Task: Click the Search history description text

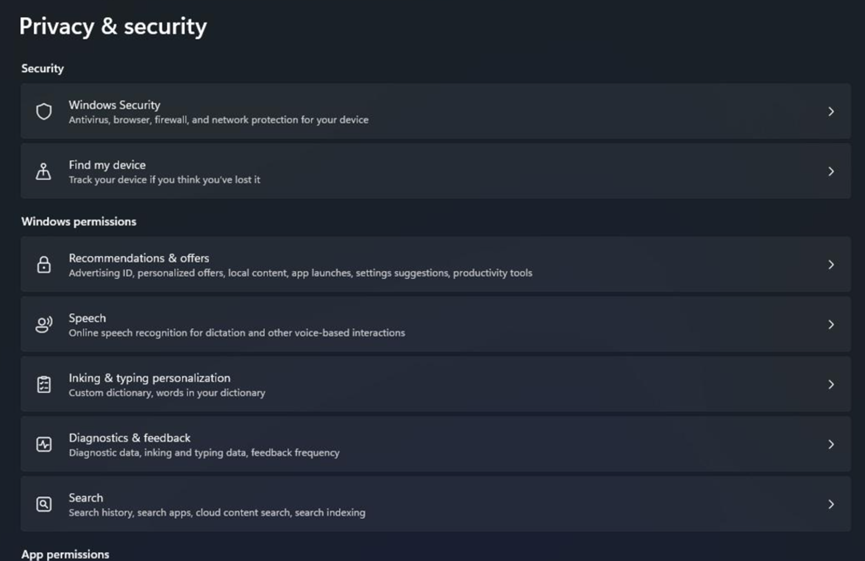Action: tap(217, 513)
